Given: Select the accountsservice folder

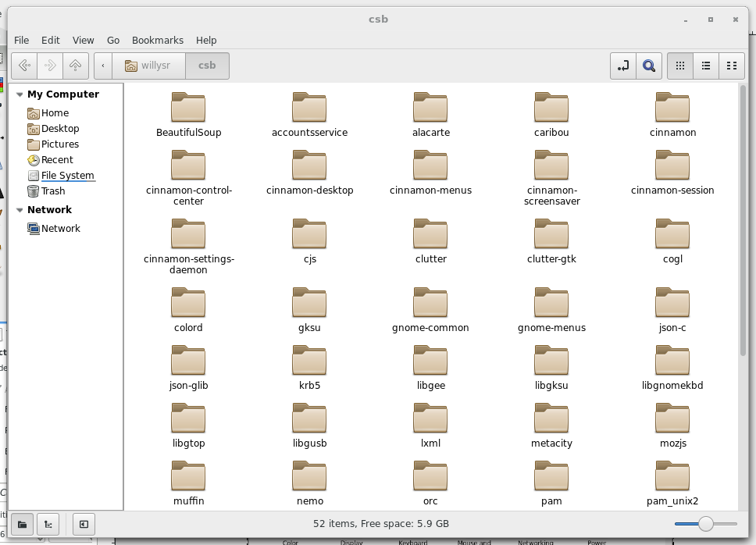Looking at the screenshot, I should pos(309,115).
